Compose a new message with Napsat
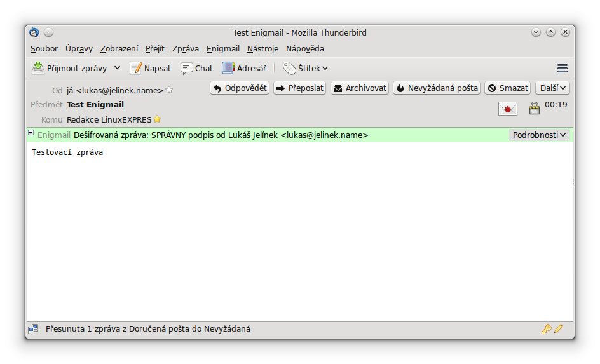Screen dimensions: 600x364 (x=151, y=68)
